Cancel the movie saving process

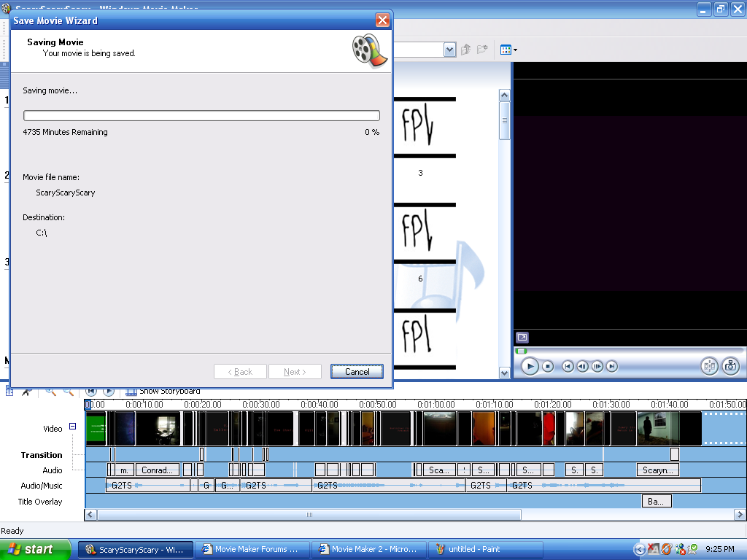(x=357, y=372)
